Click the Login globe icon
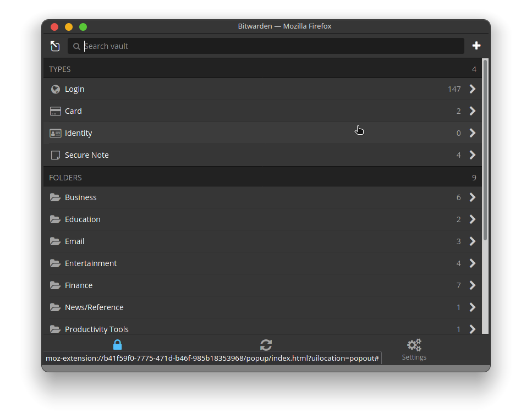Screen dimensions: 532x419 pos(56,89)
